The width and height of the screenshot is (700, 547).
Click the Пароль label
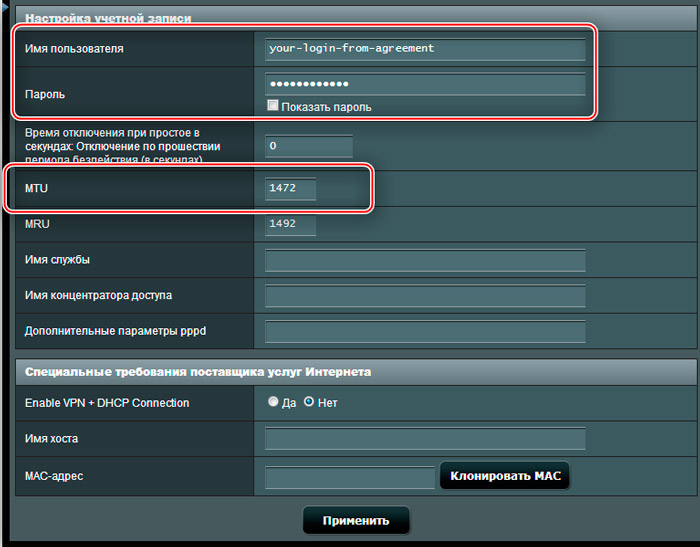pos(45,95)
